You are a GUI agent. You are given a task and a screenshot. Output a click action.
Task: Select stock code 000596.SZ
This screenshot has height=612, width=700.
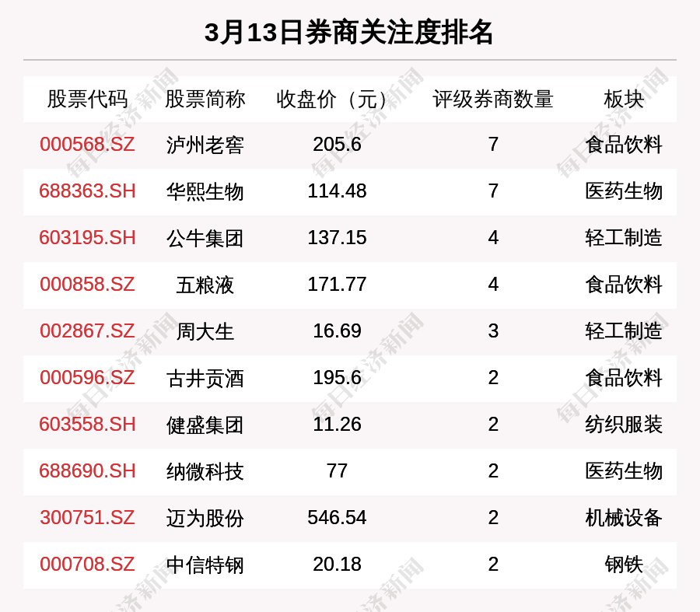pos(87,378)
